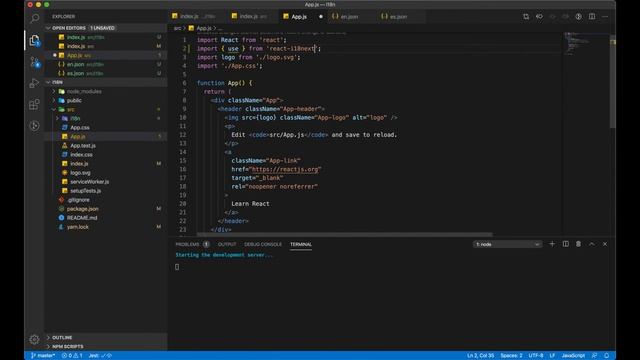Switch to the en.json editor tab
This screenshot has width=640, height=360.
(349, 16)
